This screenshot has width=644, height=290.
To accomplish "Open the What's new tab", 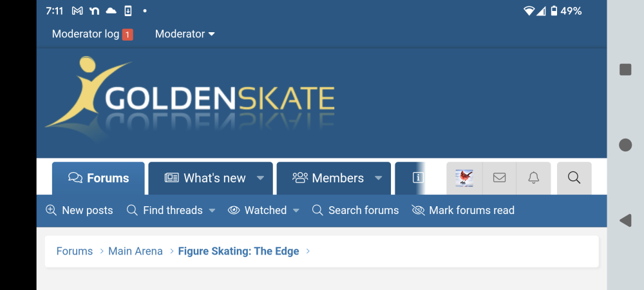I will pos(205,178).
